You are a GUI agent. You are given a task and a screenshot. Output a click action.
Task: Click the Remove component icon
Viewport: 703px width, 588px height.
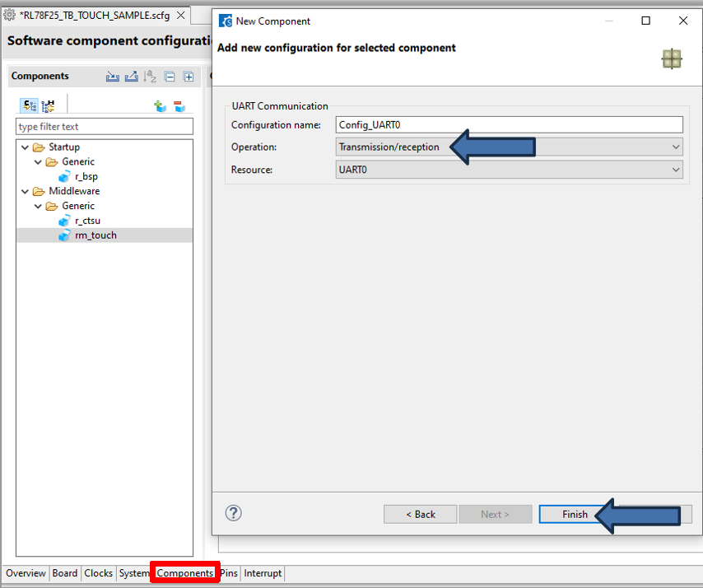tap(179, 106)
